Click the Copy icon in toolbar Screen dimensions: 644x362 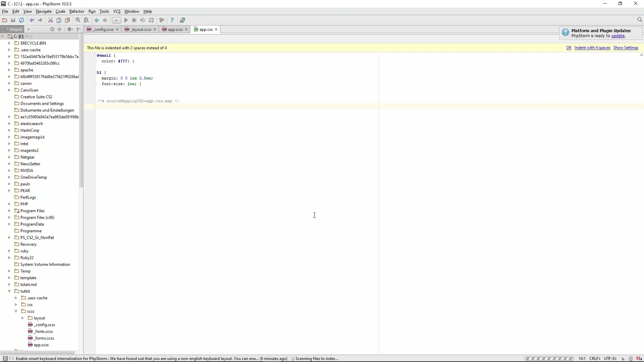(x=59, y=20)
